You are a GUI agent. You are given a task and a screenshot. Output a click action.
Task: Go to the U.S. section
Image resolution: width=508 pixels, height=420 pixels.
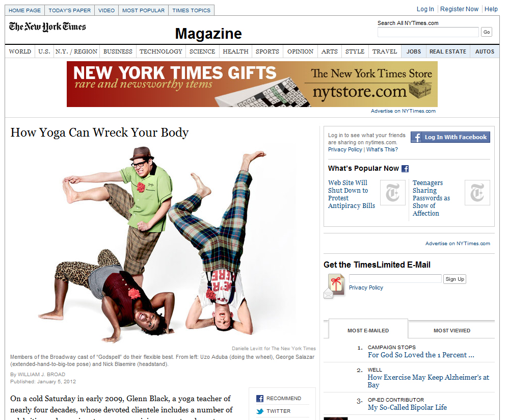44,51
